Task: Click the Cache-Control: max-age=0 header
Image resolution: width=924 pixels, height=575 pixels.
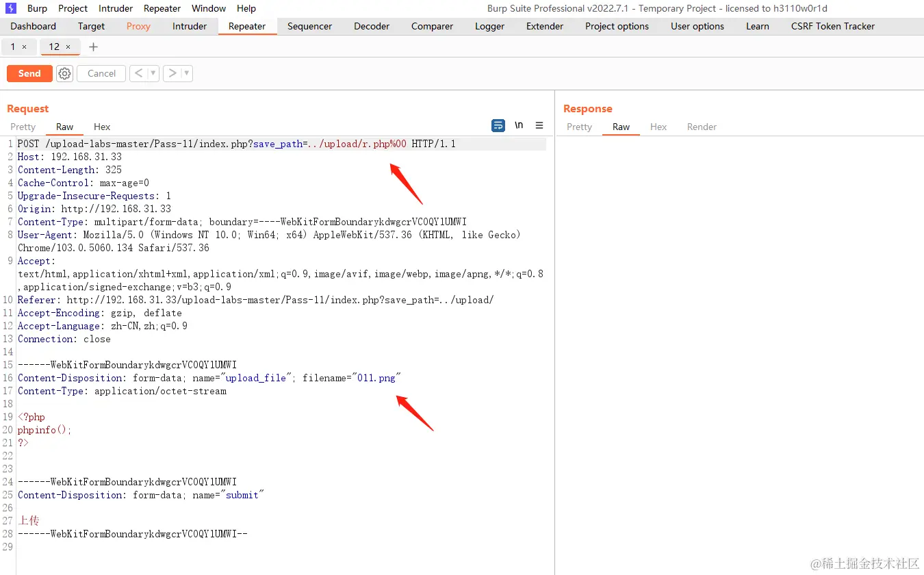Action: [x=84, y=183]
